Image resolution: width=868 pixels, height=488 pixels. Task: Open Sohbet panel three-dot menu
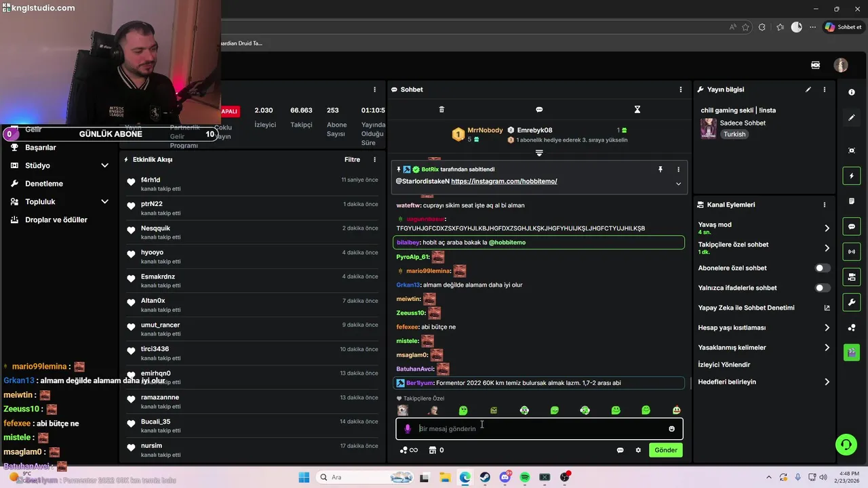681,89
